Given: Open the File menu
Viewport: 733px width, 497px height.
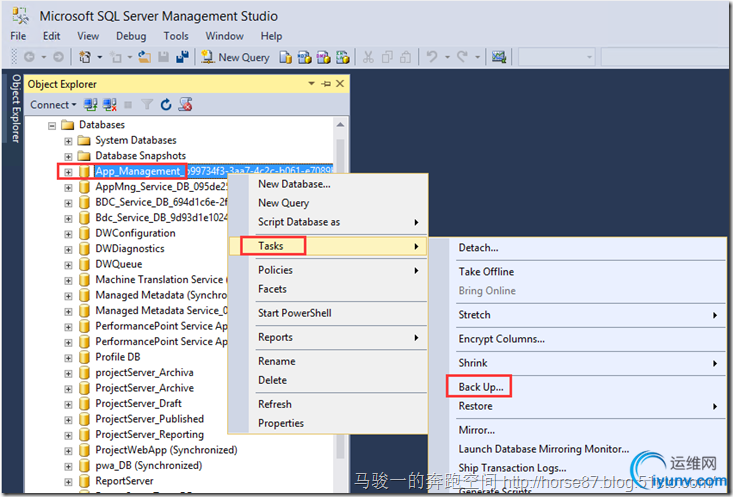Looking at the screenshot, I should [18, 36].
